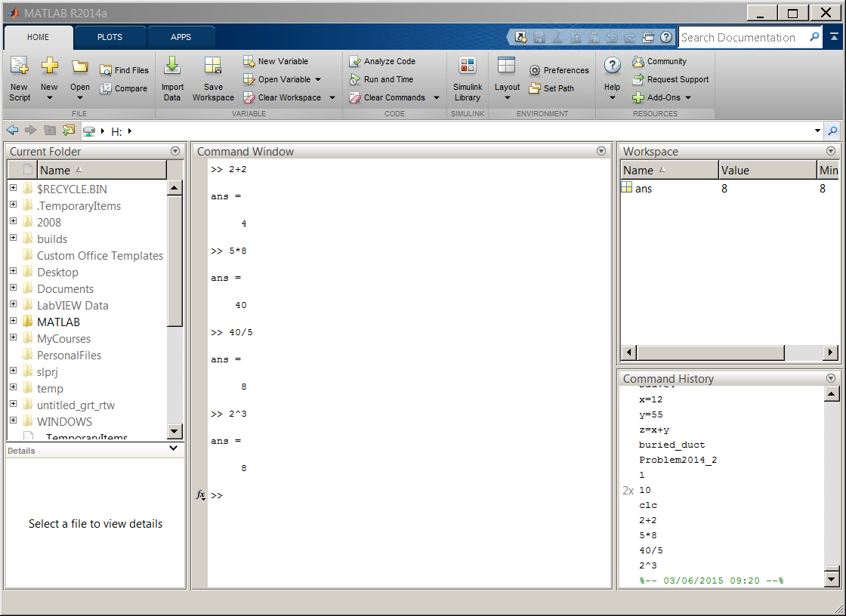Image resolution: width=846 pixels, height=616 pixels.
Task: Select the Documents folder
Action: pos(65,289)
